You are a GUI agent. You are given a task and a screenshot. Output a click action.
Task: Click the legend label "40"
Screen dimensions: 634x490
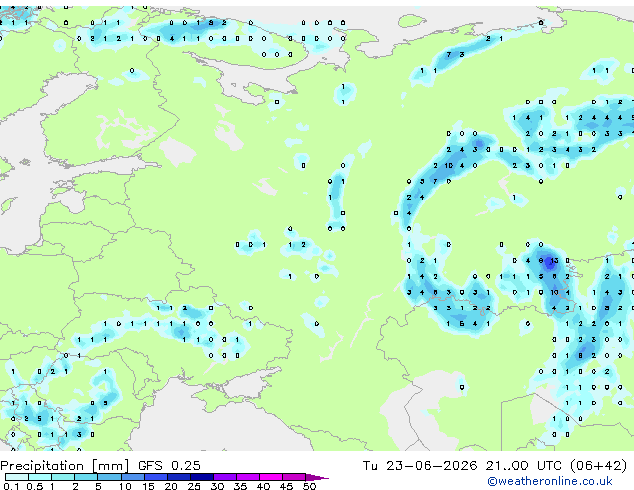[x=264, y=486]
